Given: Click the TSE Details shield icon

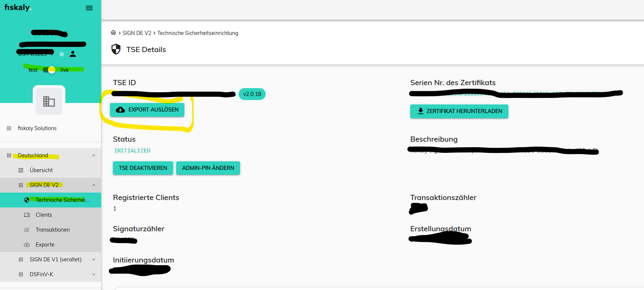Looking at the screenshot, I should point(116,49).
